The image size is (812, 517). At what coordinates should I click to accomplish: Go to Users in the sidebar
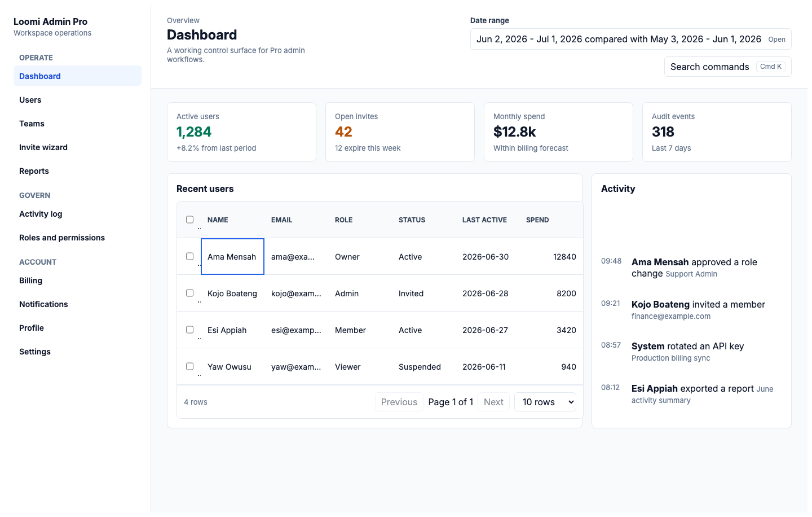point(77,100)
